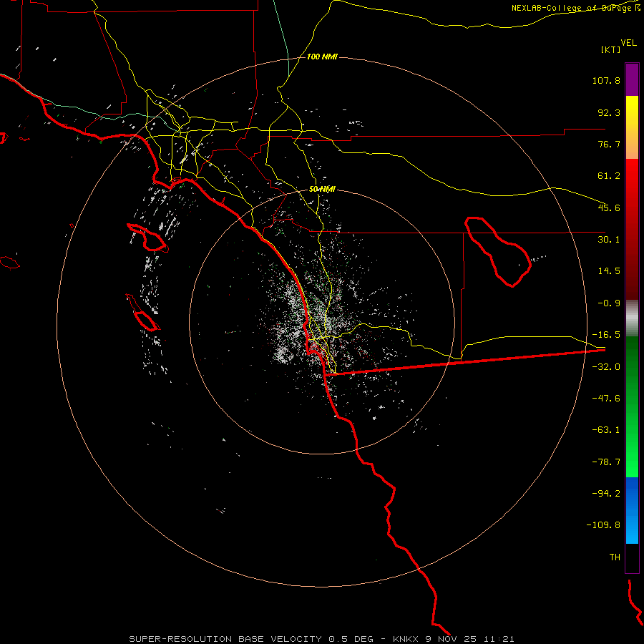This screenshot has width=644, height=644.
Task: Click the 14.5 velocity scale value
Action: [609, 271]
